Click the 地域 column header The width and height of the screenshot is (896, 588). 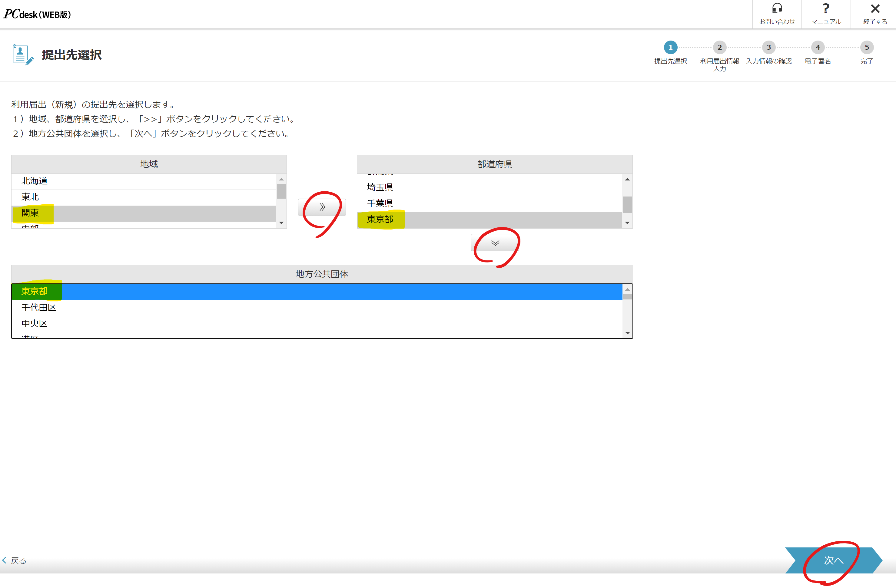(x=149, y=164)
